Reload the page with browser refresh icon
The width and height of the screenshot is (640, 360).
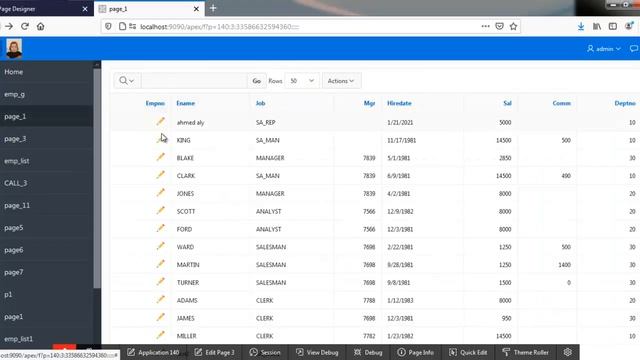click(25, 27)
